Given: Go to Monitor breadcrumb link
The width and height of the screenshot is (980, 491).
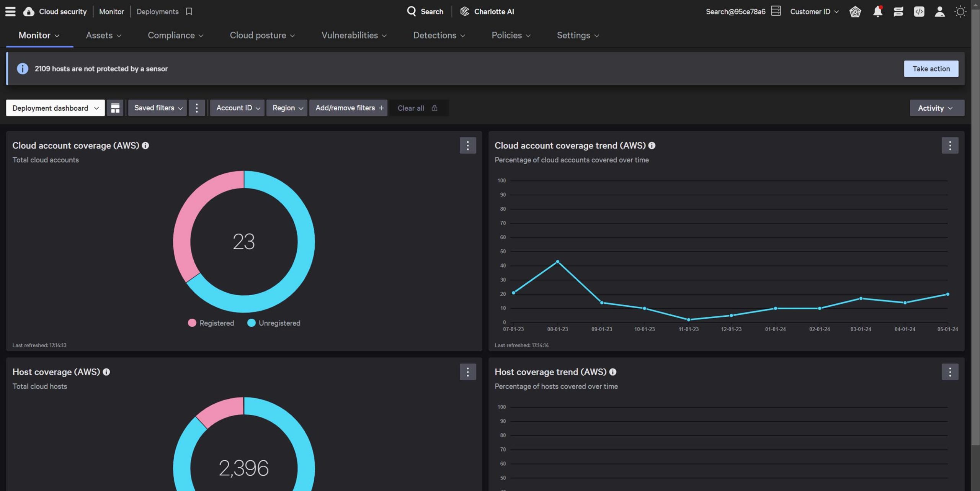Looking at the screenshot, I should coord(111,11).
